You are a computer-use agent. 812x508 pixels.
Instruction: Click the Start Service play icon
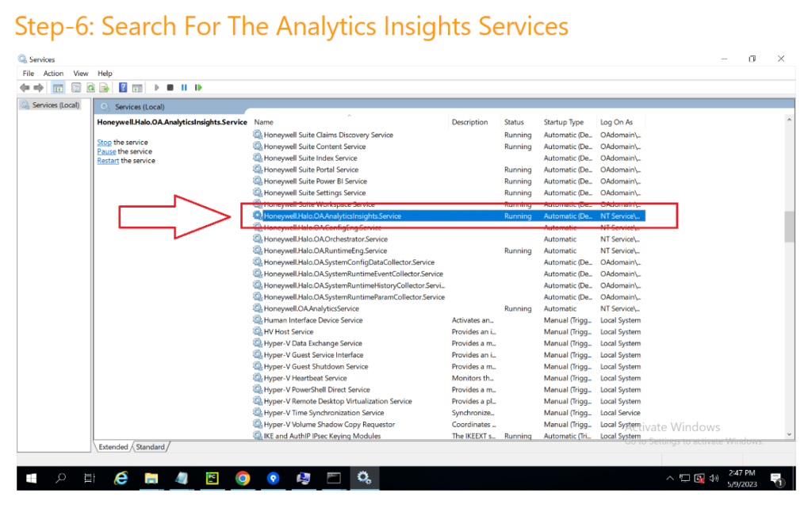pyautogui.click(x=157, y=88)
